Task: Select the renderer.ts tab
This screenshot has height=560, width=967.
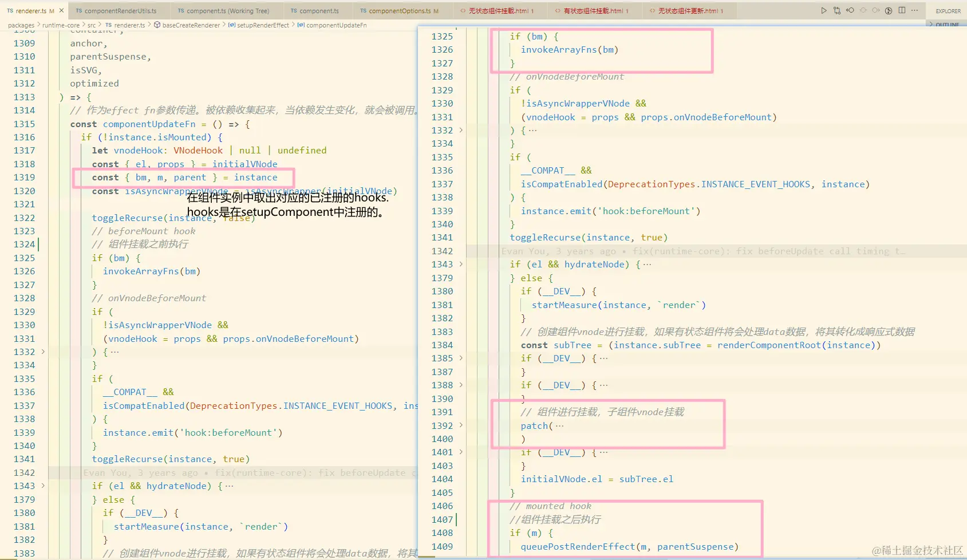Action: (x=34, y=11)
